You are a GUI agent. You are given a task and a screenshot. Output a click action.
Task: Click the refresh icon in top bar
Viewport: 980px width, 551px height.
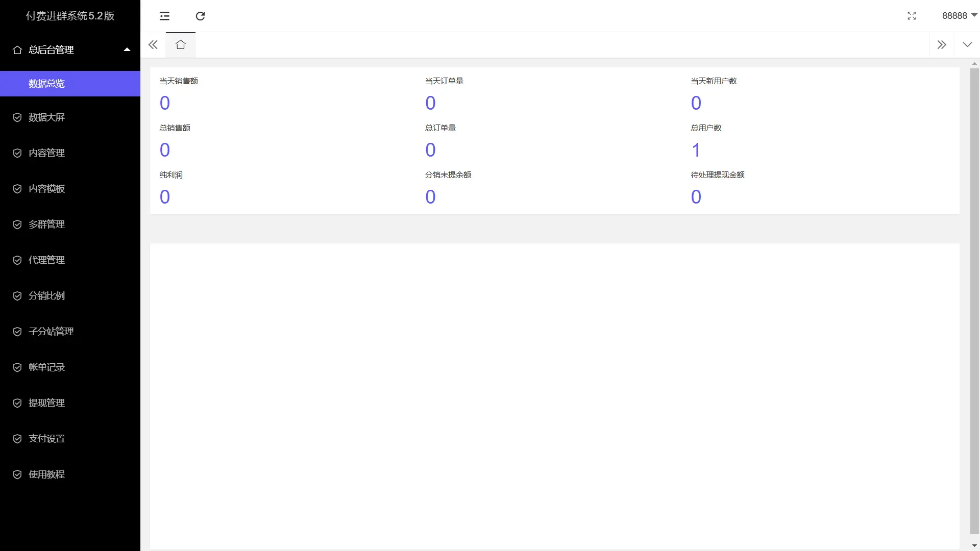[200, 16]
